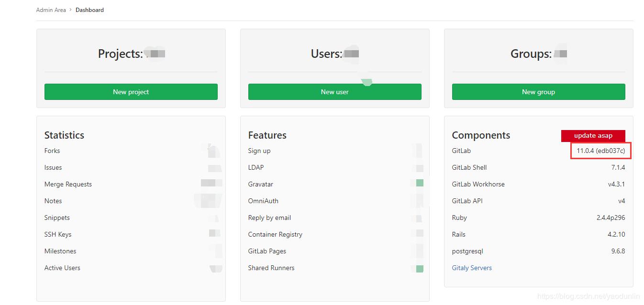
Task: Click the postgresql version '9.6.8'
Action: point(618,251)
